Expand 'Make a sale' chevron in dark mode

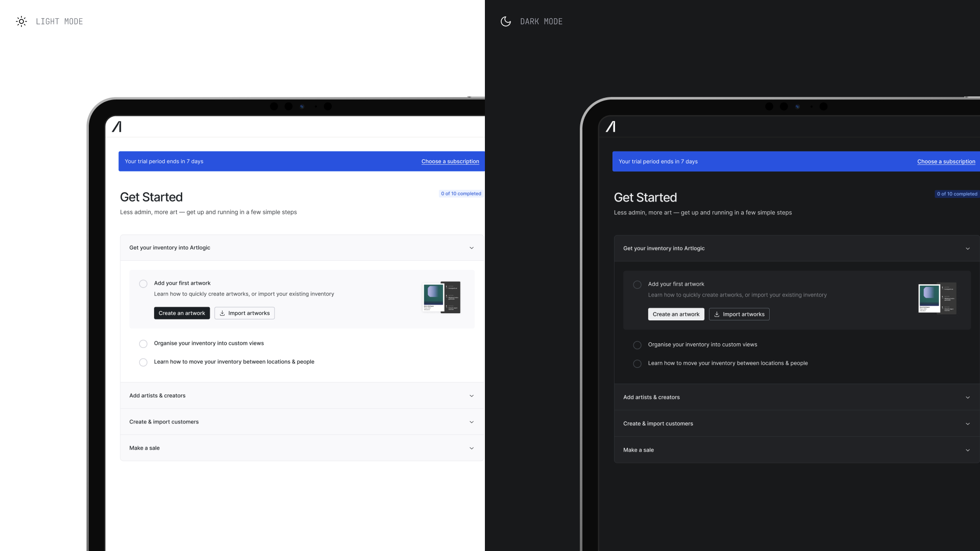coord(968,450)
